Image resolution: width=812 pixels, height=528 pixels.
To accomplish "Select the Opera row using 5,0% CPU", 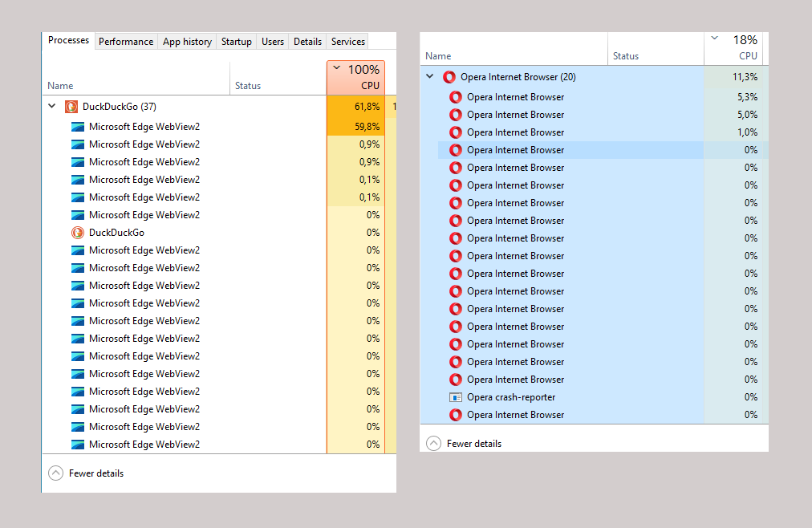I will (x=594, y=115).
